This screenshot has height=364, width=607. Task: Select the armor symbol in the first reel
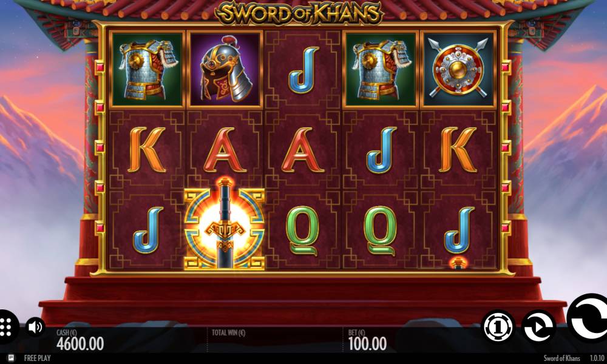tap(147, 69)
